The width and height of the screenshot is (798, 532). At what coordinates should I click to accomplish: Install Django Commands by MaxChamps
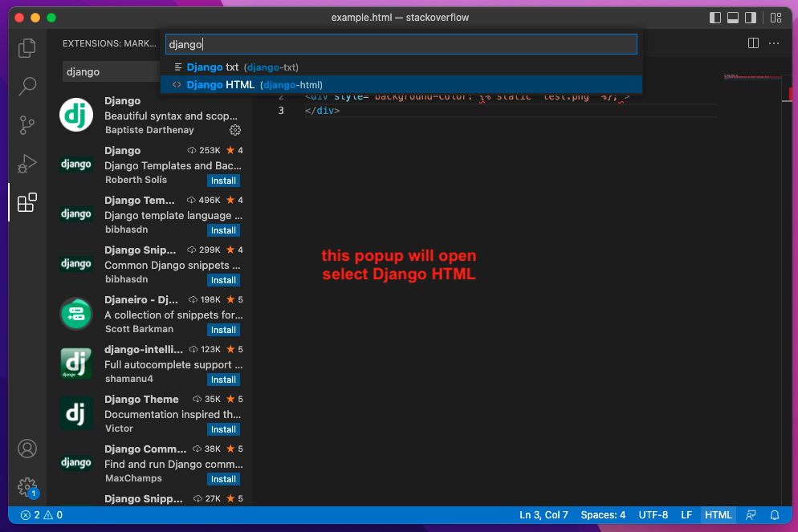[x=223, y=479]
